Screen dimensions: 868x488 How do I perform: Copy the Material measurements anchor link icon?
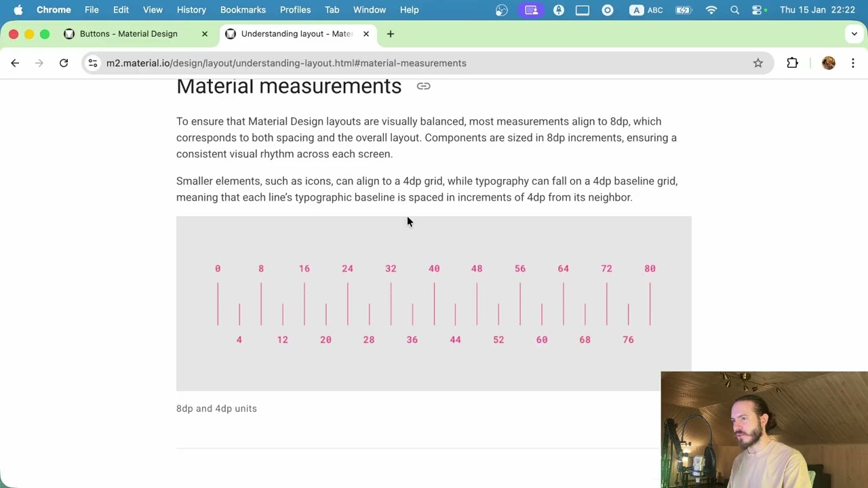point(423,86)
